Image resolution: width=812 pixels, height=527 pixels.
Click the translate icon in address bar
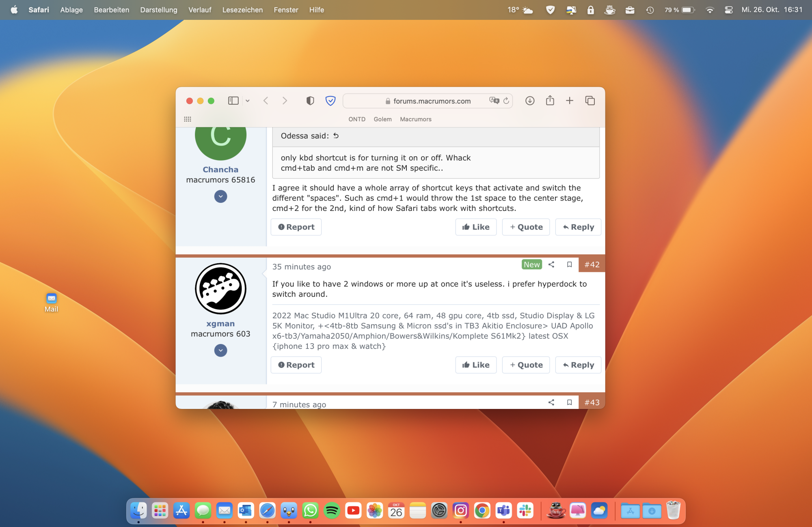(494, 101)
